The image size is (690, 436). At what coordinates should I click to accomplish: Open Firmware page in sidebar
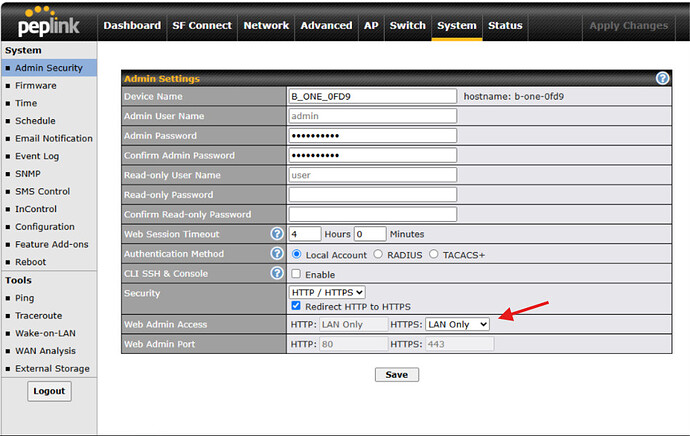click(x=36, y=85)
